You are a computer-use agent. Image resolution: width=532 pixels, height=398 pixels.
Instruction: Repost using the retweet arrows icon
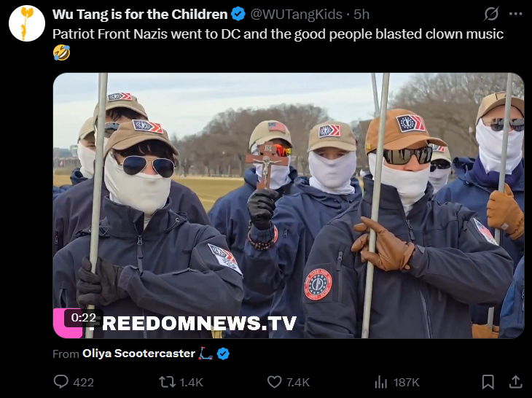168,382
